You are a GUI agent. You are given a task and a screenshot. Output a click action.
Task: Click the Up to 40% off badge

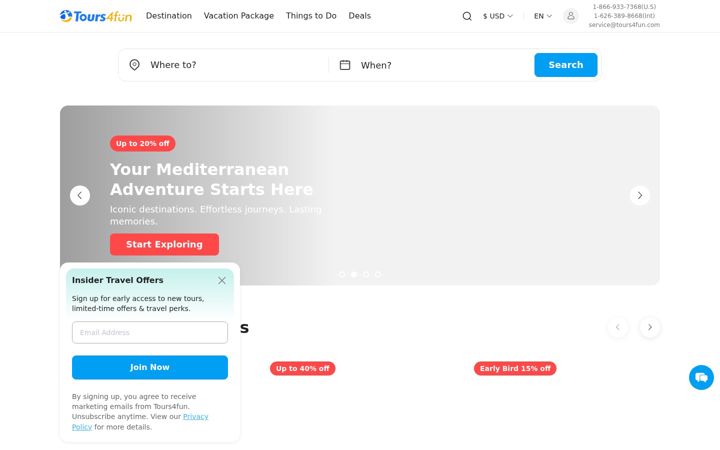(303, 368)
